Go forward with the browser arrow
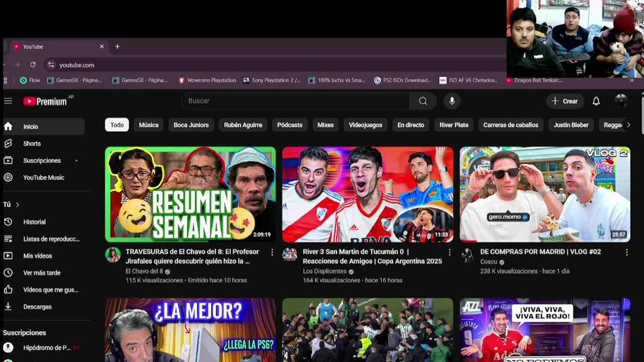This screenshot has height=362, width=644. tap(18, 65)
